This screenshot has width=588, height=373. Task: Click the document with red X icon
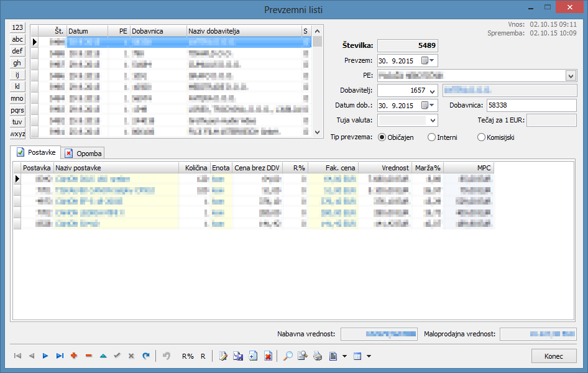tap(268, 356)
